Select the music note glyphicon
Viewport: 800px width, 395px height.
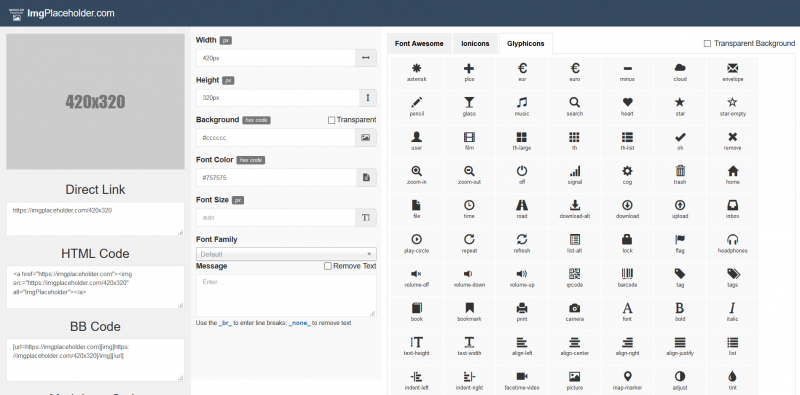(522, 107)
